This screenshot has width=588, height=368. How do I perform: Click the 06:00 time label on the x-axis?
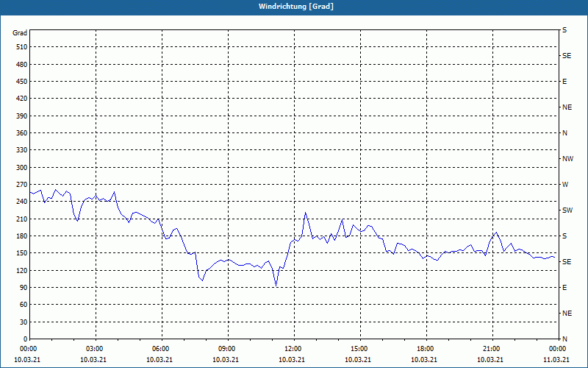pyautogui.click(x=159, y=349)
